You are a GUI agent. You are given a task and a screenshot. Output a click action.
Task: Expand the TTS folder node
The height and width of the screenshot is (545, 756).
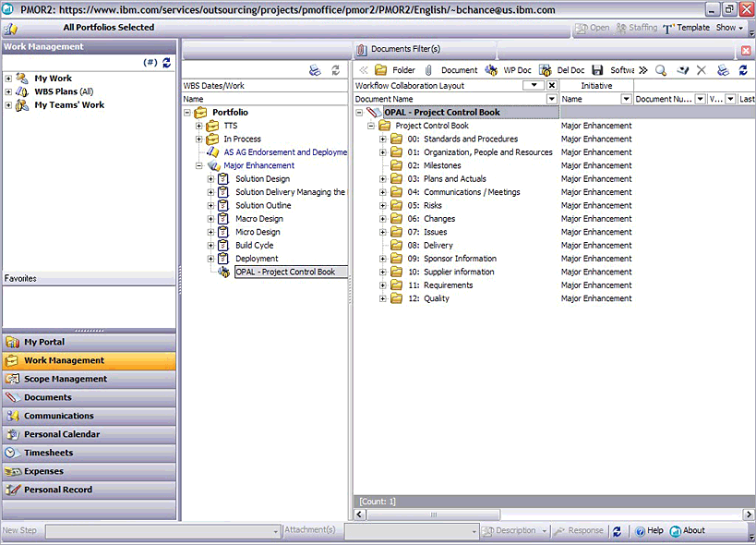coord(199,126)
